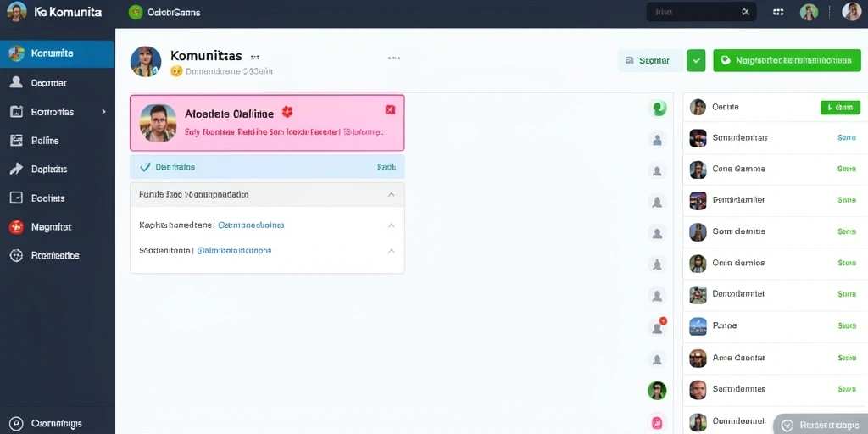Click Save in the Onlir demios row
This screenshot has height=434, width=868.
pos(847,263)
